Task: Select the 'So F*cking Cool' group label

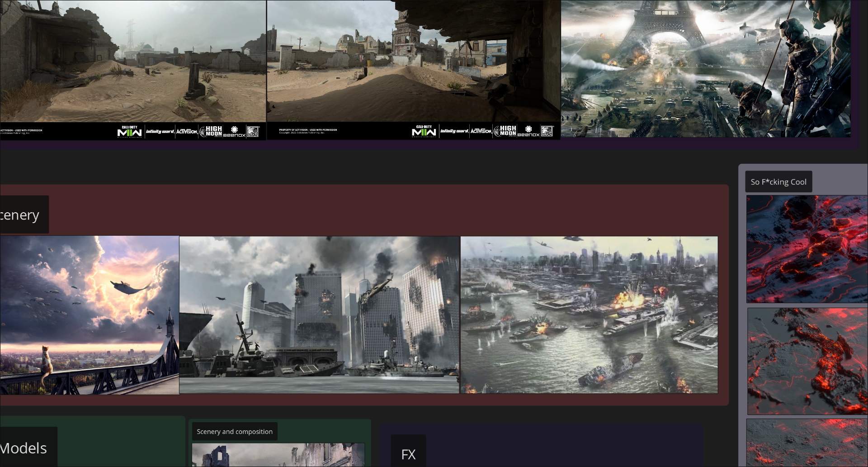Action: point(778,182)
